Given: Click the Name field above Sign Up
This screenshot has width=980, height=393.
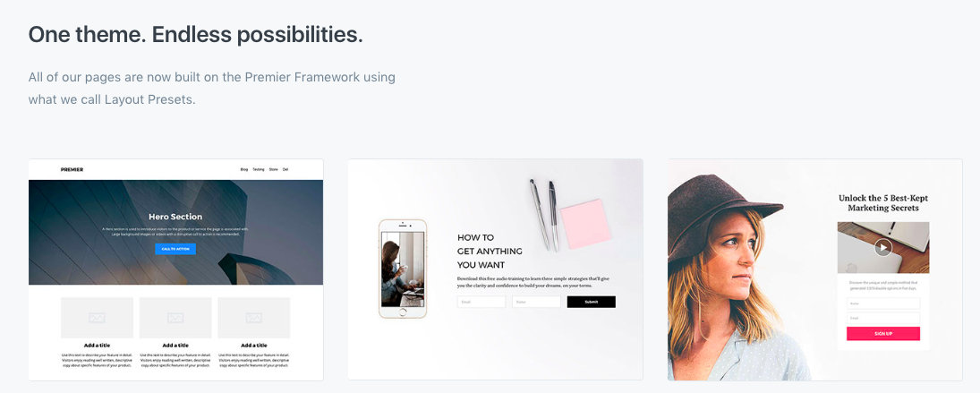Looking at the screenshot, I should click(883, 303).
